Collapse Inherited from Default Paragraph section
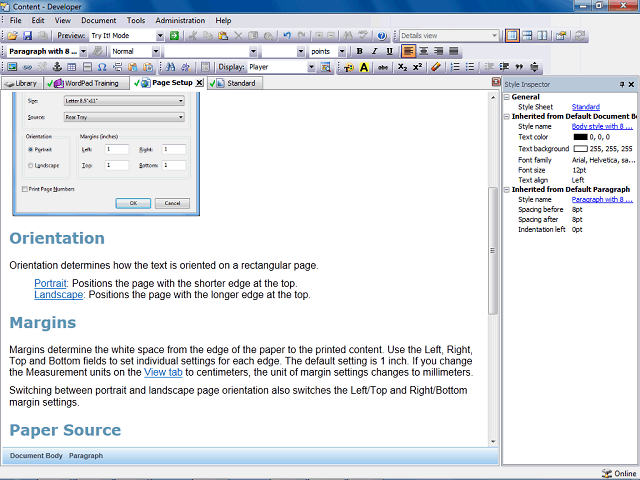This screenshot has width=640, height=480. (507, 190)
